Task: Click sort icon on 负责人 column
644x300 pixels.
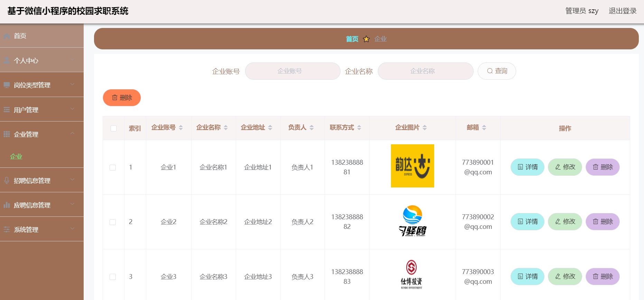Action: click(311, 128)
